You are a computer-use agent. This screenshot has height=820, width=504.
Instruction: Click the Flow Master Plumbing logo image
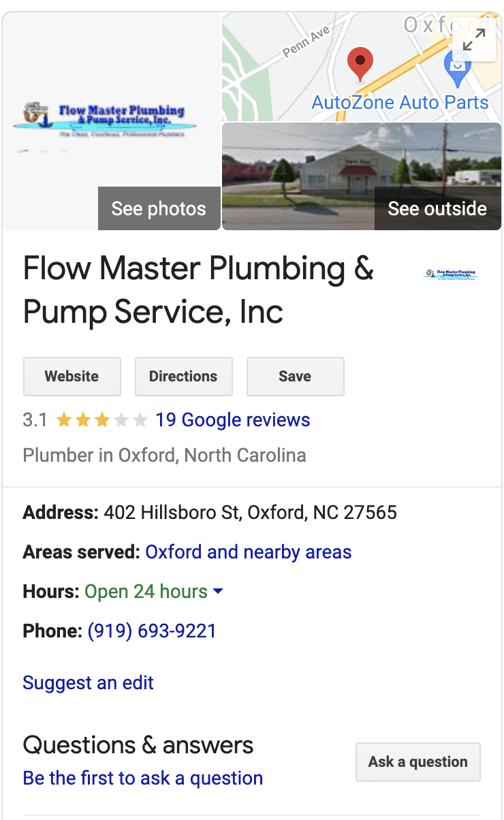pyautogui.click(x=106, y=121)
